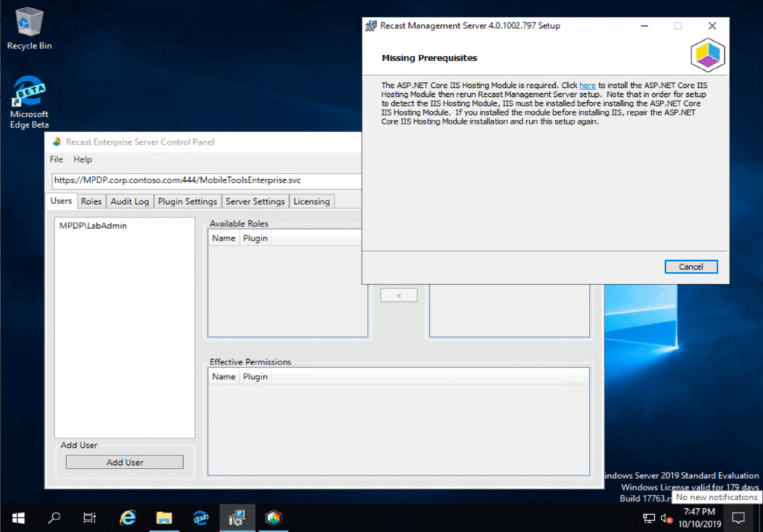
Task: Open the network status tray icon
Action: 649,519
